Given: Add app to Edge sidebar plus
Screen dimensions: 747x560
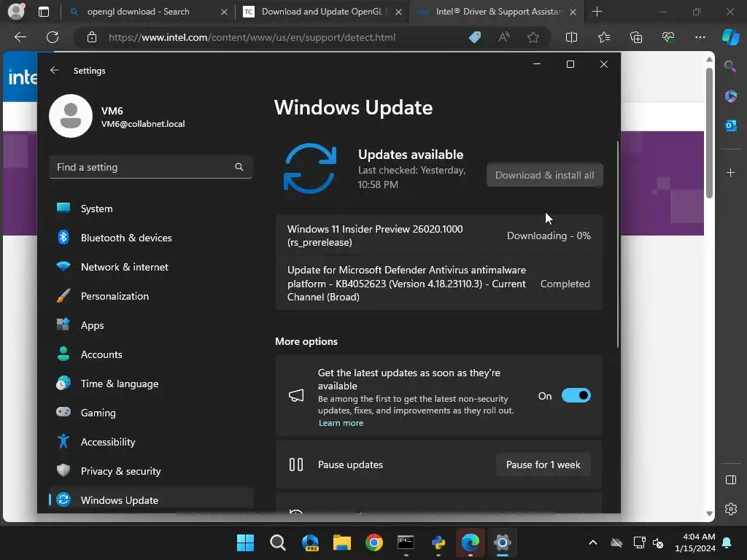Looking at the screenshot, I should tap(730, 172).
